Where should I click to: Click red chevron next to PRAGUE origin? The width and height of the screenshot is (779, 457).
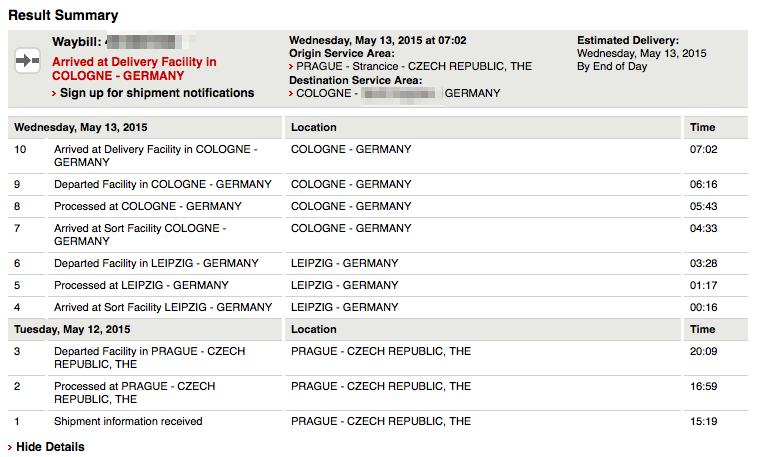point(291,67)
